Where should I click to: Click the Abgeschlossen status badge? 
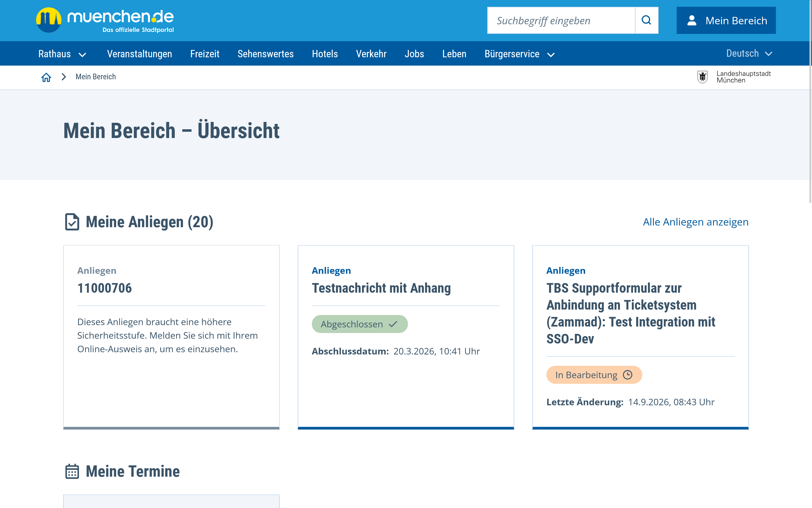(x=360, y=324)
